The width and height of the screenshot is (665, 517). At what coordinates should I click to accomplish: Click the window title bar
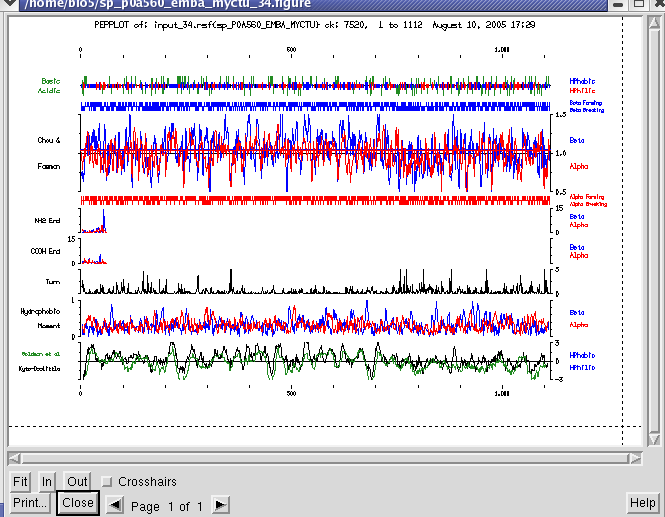(x=300, y=5)
